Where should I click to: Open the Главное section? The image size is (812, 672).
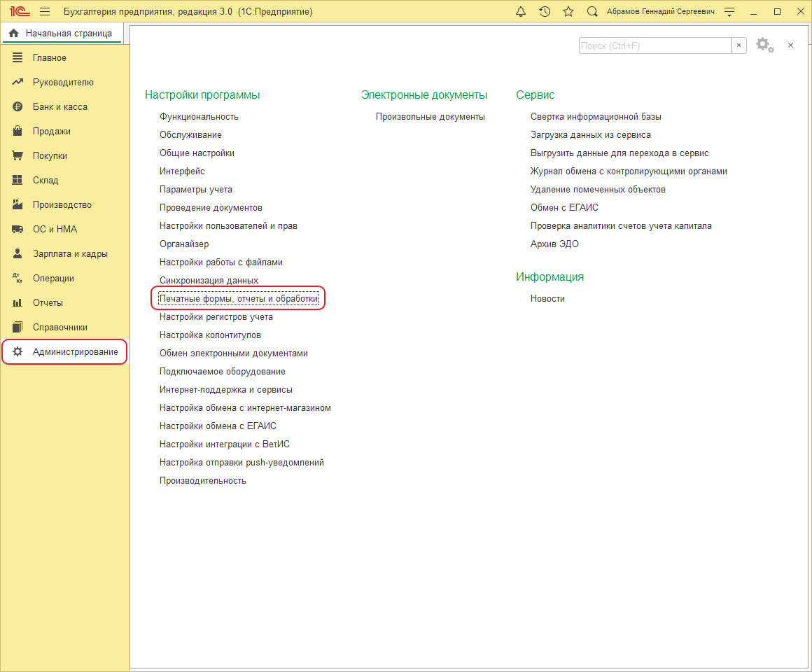[x=64, y=57]
